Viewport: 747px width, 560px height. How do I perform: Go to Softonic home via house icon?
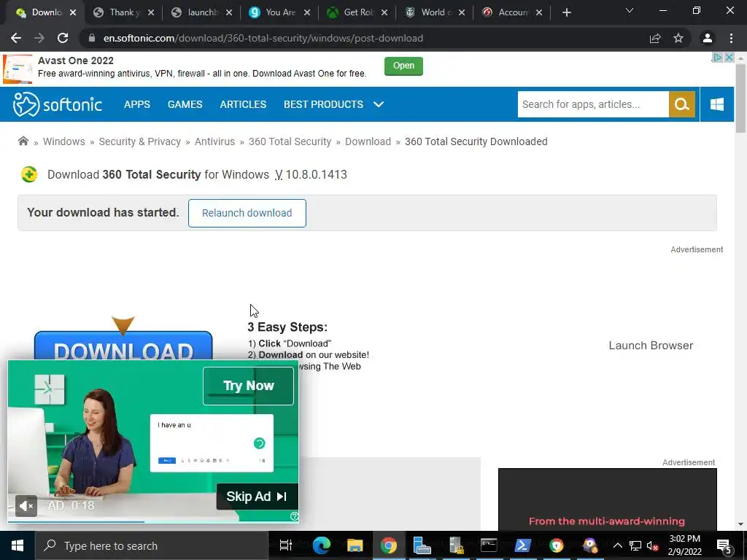(23, 141)
